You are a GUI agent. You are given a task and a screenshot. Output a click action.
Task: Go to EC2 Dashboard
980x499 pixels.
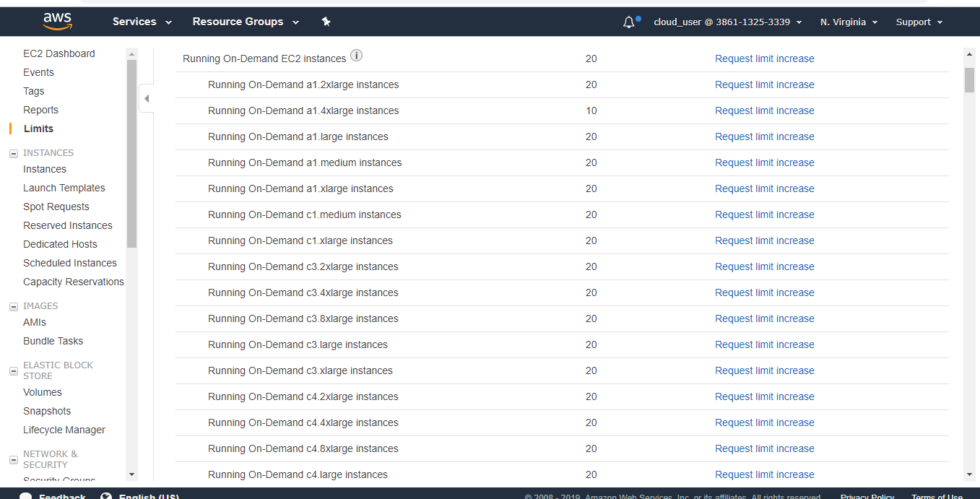click(58, 53)
